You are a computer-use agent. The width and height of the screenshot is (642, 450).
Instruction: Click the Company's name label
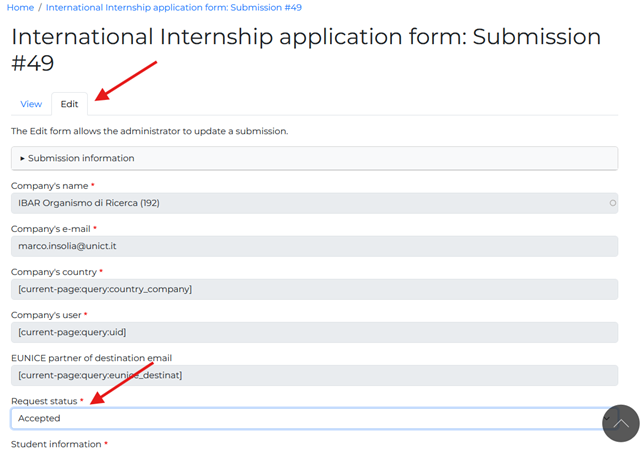coord(49,186)
